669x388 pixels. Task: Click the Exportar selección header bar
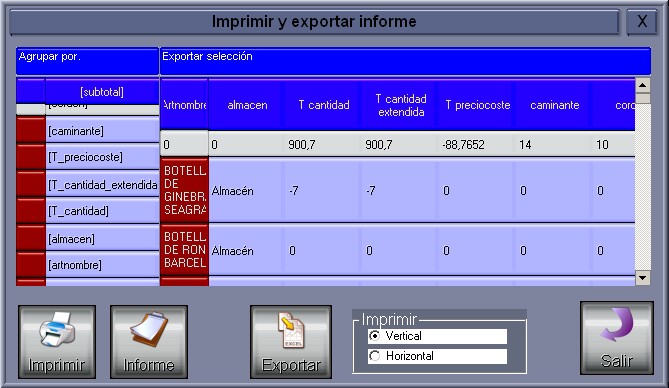405,61
